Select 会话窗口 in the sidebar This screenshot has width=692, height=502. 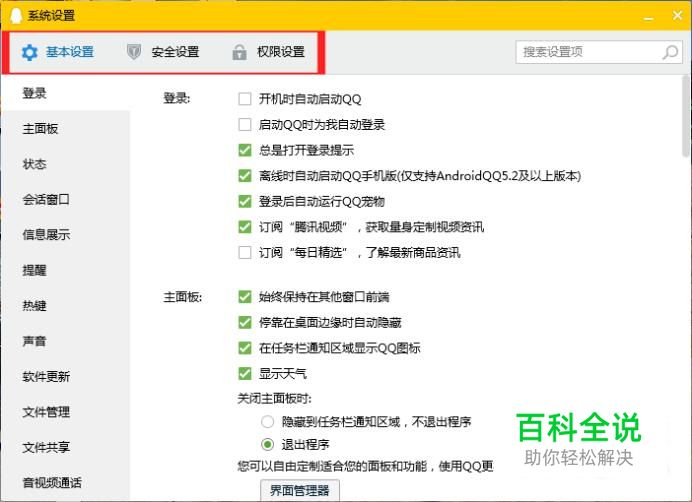pos(65,199)
